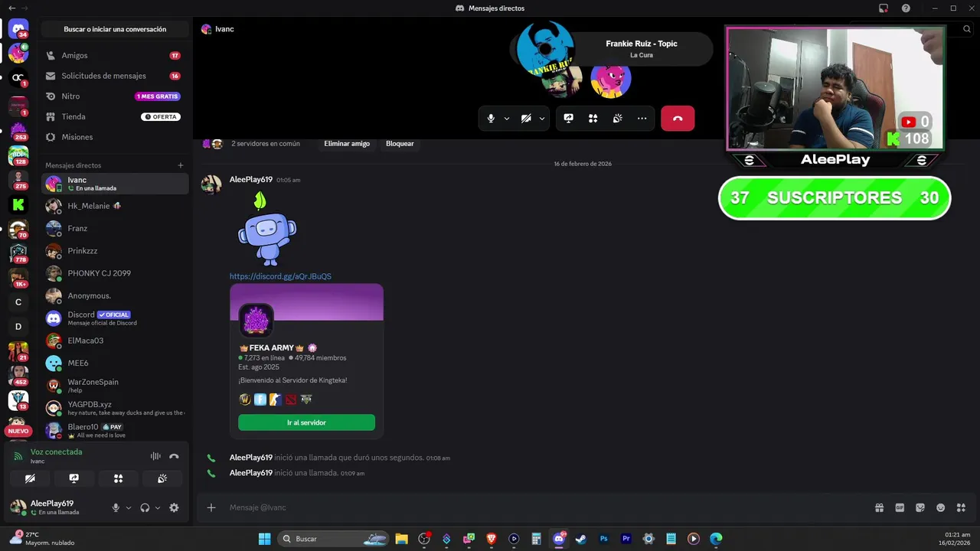This screenshot has width=980, height=551.
Task: Open chat with ElMaca03
Action: click(x=115, y=341)
